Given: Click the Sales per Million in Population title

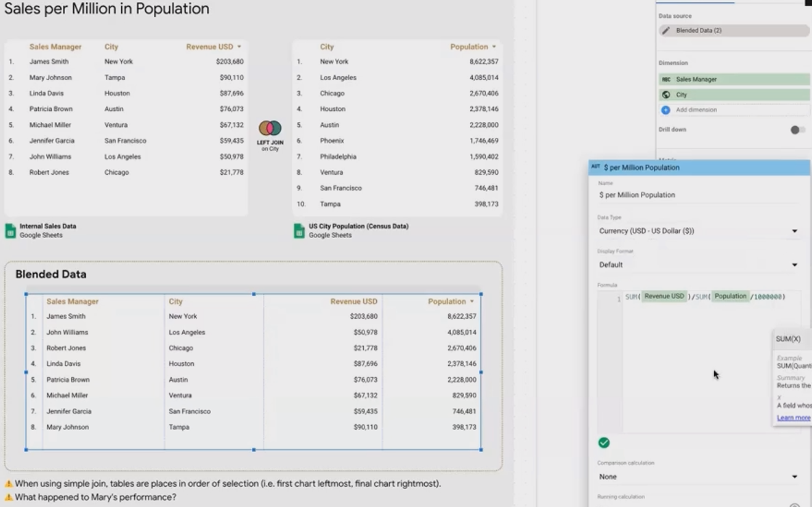Looking at the screenshot, I should (107, 9).
